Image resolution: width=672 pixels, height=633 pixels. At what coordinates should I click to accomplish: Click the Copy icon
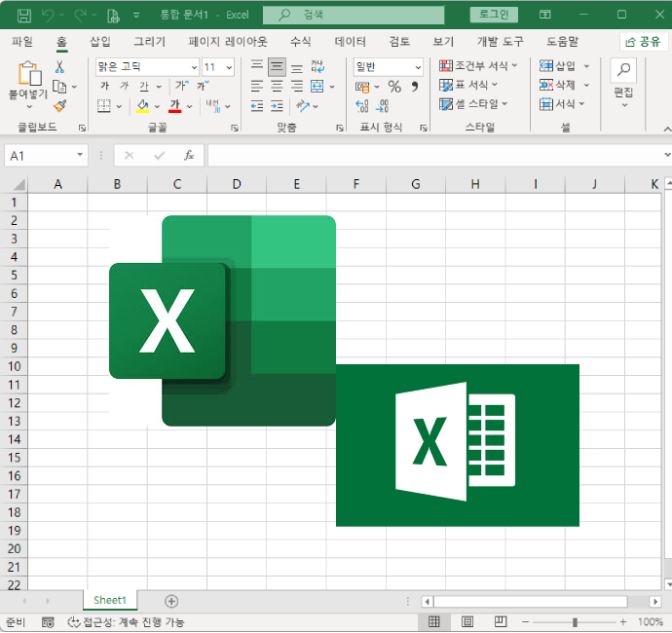pos(59,87)
